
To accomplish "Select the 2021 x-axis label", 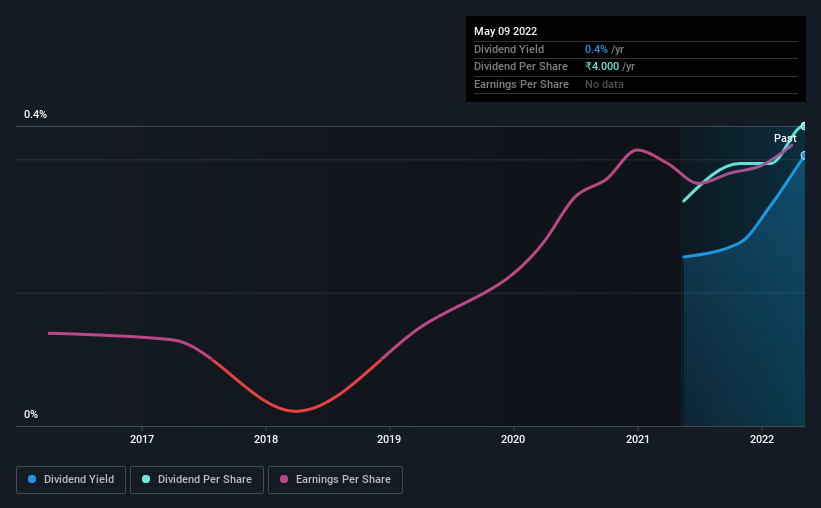I will (x=638, y=439).
